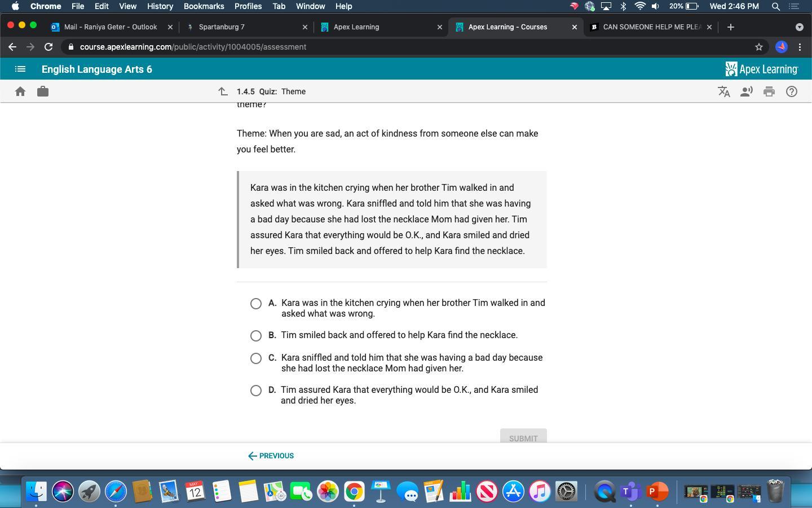Click the answer text 'Tim smiled back and offered'
812x508 pixels.
(399, 335)
